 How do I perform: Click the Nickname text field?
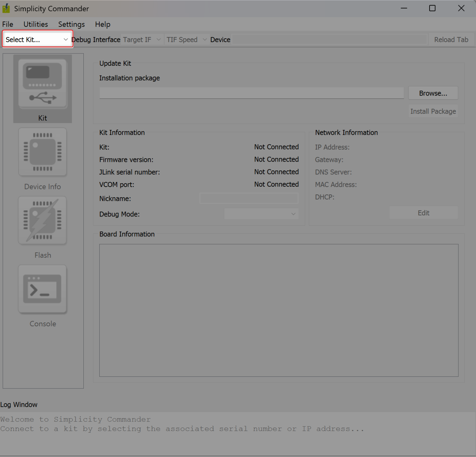coord(249,199)
